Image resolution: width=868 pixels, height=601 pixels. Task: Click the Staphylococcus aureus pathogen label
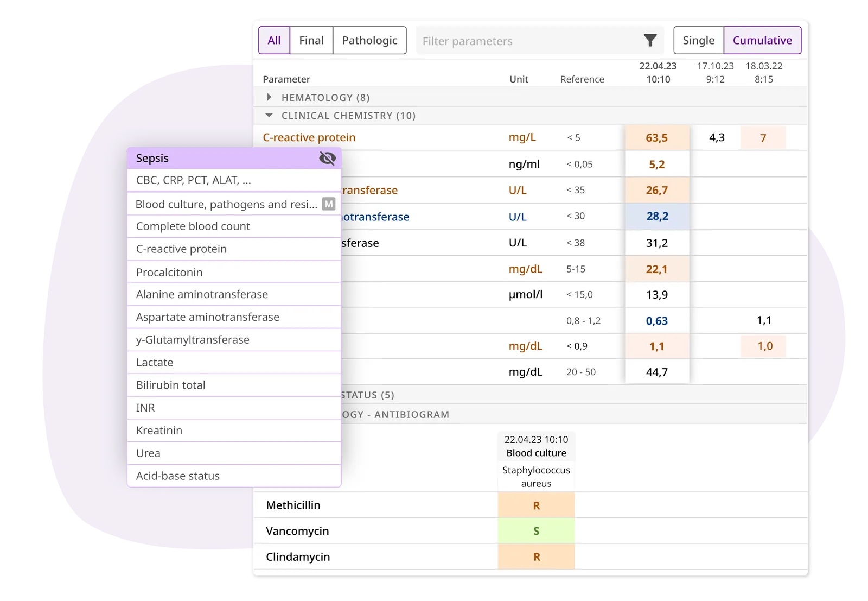(536, 477)
